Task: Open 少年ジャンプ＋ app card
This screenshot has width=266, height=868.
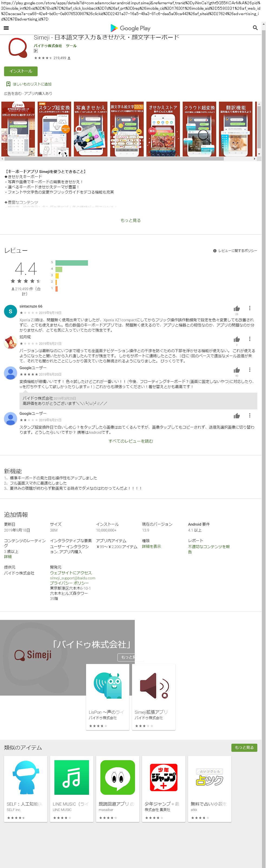Action: point(164,789)
